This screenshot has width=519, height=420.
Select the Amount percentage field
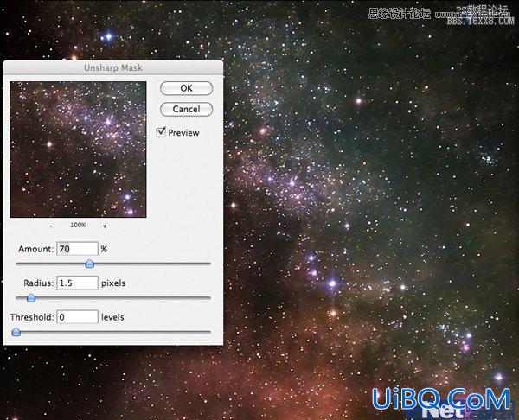78,249
